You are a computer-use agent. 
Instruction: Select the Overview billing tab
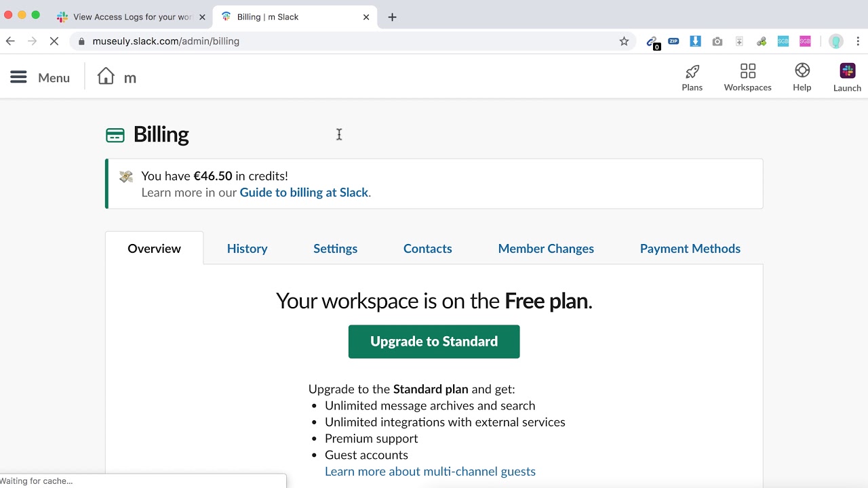pyautogui.click(x=154, y=248)
